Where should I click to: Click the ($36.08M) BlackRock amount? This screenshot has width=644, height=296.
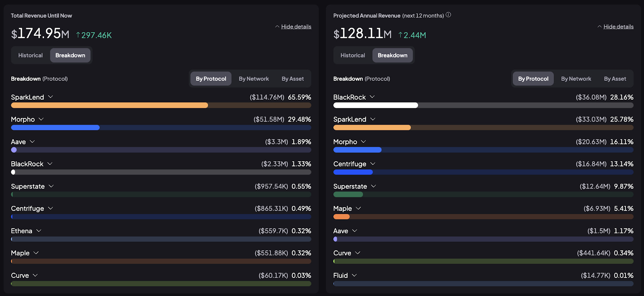click(591, 97)
